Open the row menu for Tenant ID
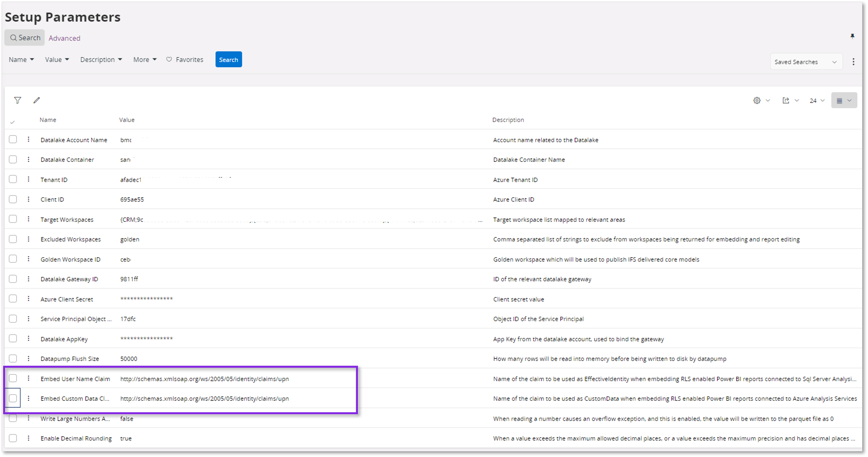Viewport: 868px width, 457px height. (28, 179)
